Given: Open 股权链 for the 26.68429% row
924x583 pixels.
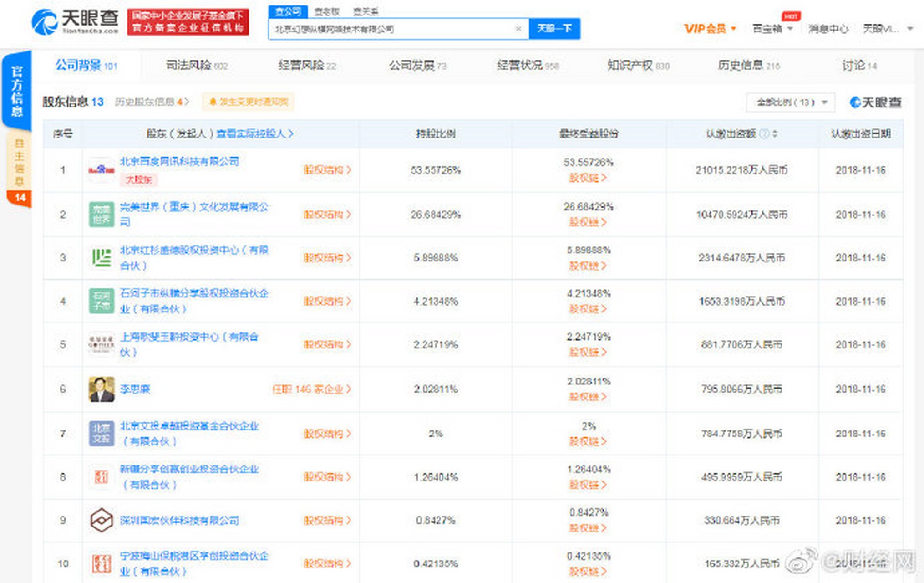Looking at the screenshot, I should [x=588, y=222].
